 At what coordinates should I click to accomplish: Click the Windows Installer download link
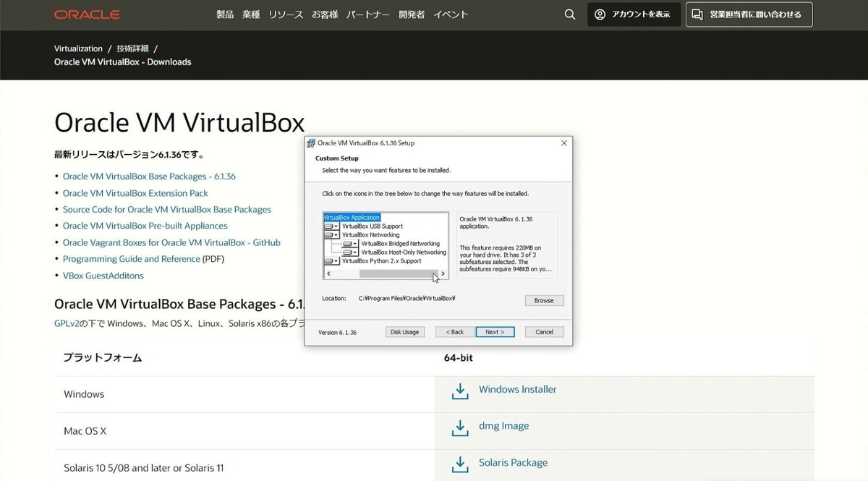(x=518, y=389)
